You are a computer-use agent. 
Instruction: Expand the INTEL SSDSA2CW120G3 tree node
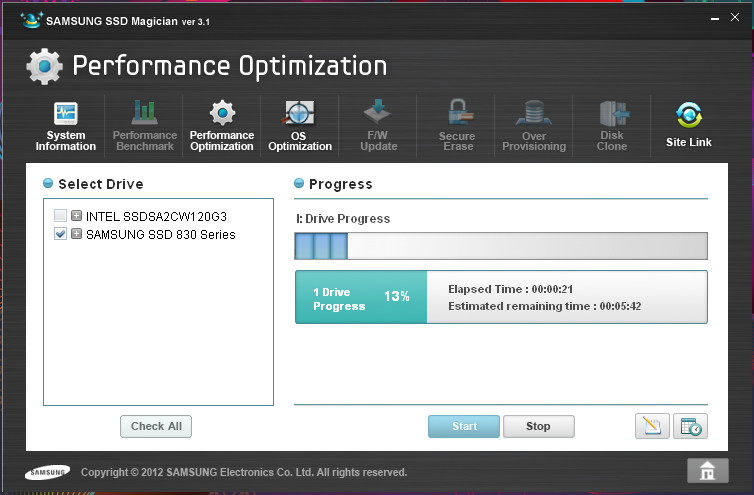[76, 216]
